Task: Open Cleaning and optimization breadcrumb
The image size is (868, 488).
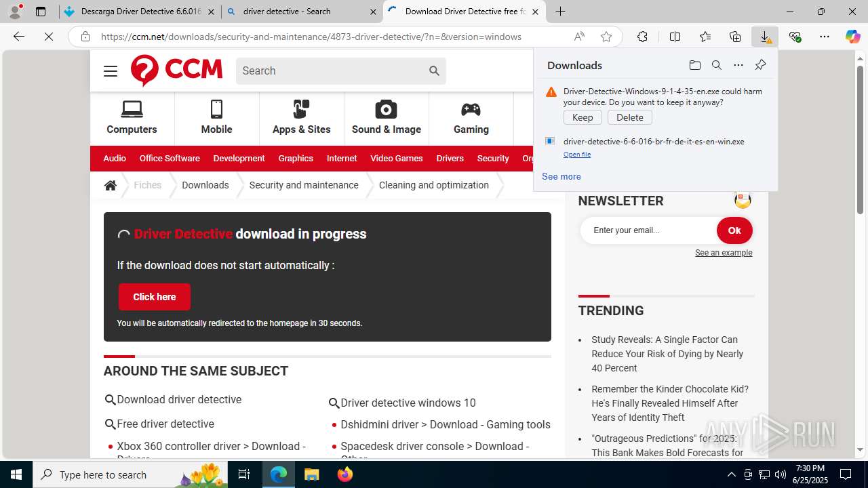Action: click(x=434, y=185)
